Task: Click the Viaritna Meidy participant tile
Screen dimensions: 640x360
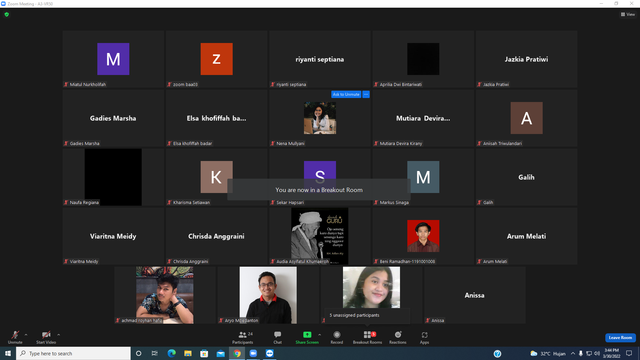Action: pos(113,236)
